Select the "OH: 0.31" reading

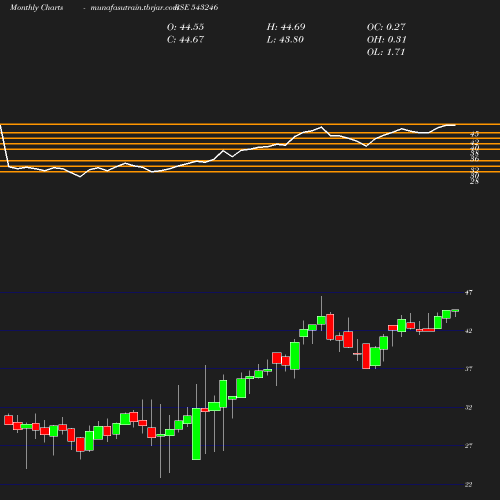coord(387,40)
